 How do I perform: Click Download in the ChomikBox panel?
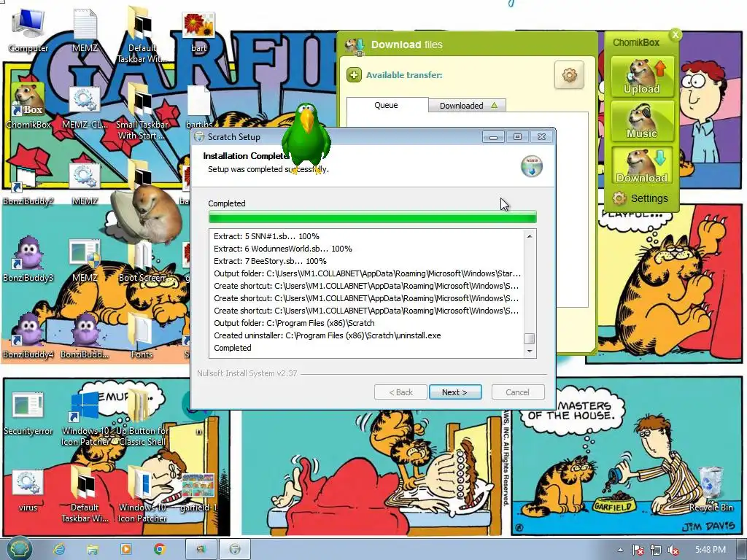pos(642,166)
